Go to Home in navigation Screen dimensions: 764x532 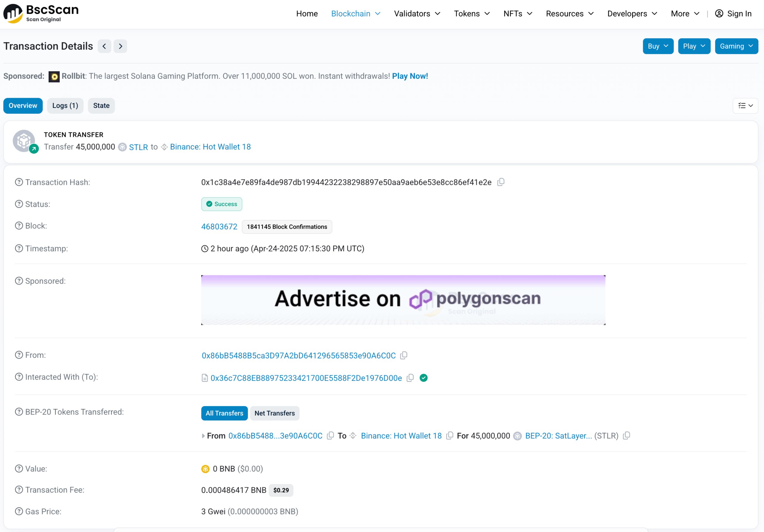point(307,14)
